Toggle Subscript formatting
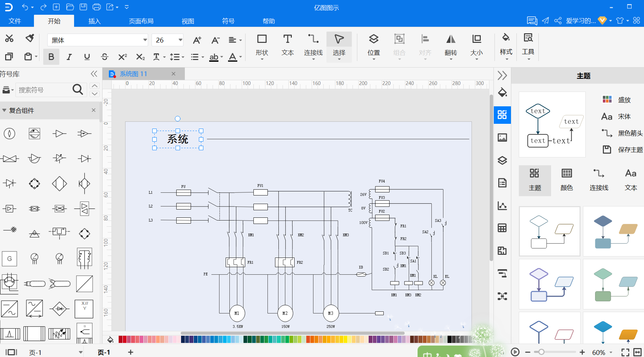644x357 pixels. (x=140, y=57)
